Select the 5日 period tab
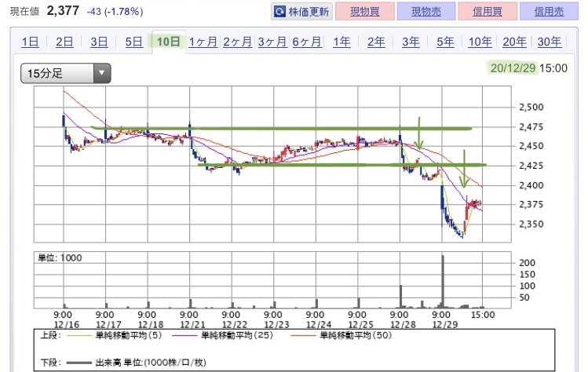 pos(134,42)
